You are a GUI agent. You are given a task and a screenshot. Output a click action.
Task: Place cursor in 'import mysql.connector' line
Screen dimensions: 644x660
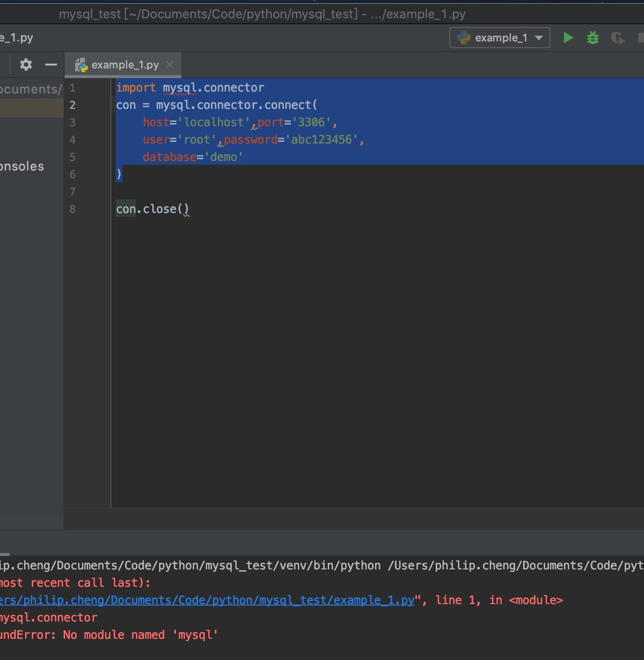[x=190, y=88]
